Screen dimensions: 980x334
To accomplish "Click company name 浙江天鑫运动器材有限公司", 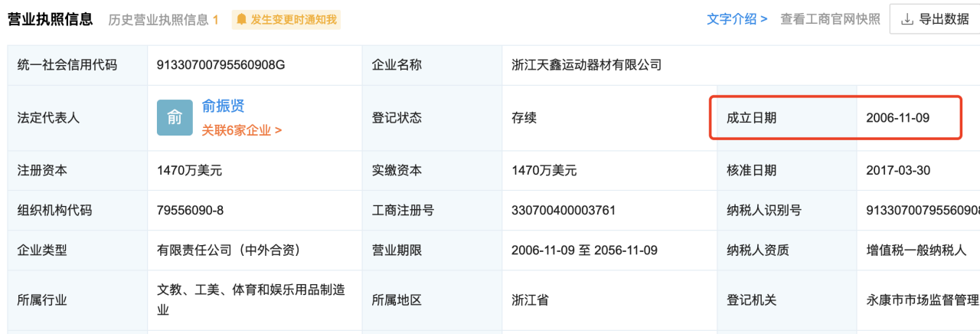I will click(586, 65).
